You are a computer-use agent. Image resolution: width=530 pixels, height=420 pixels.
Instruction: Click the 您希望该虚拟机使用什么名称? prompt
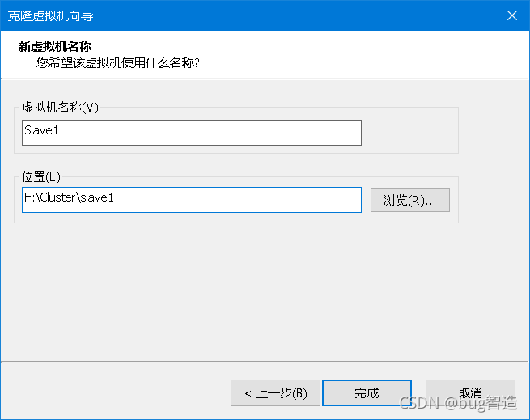click(x=117, y=62)
